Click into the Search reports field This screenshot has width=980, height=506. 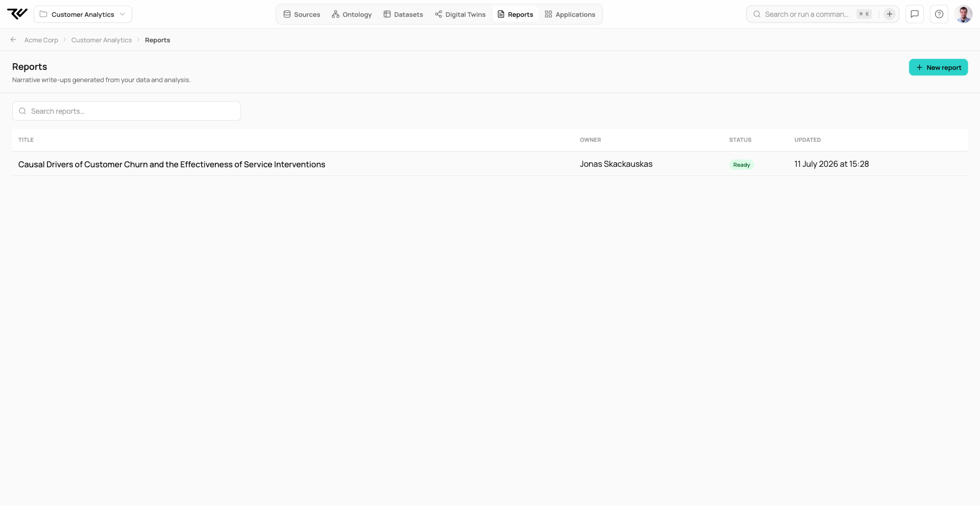(x=127, y=111)
